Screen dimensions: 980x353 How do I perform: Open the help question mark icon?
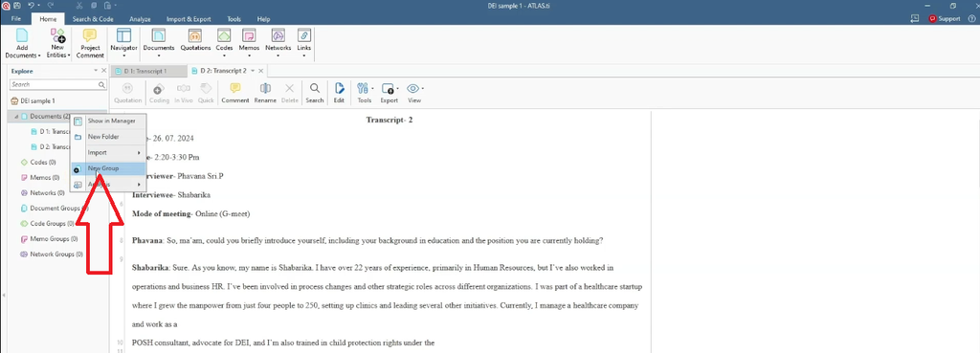971,19
